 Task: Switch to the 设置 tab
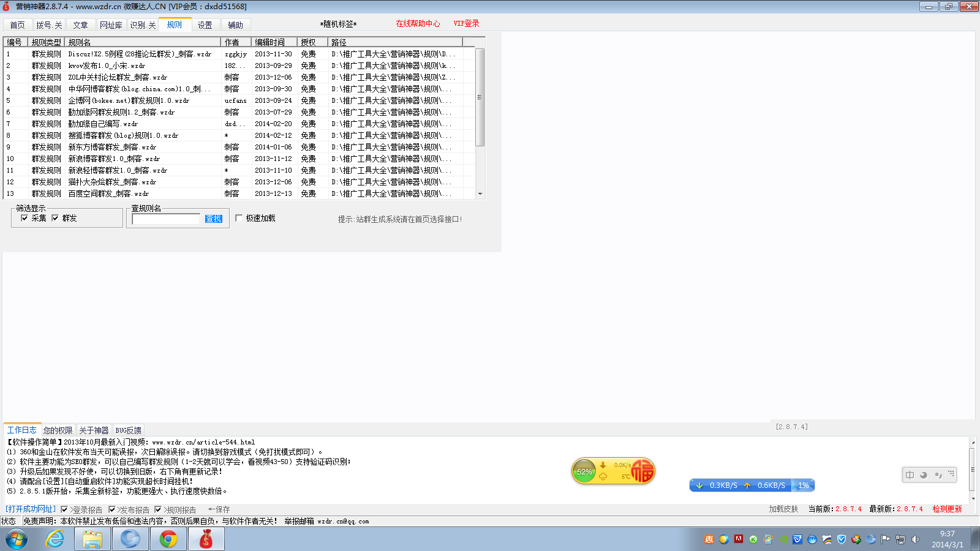tap(205, 25)
